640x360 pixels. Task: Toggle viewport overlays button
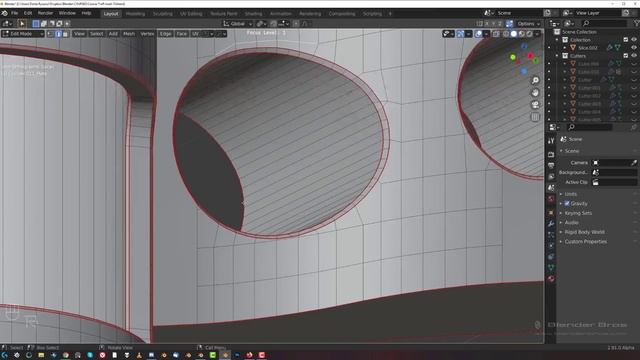click(x=478, y=34)
